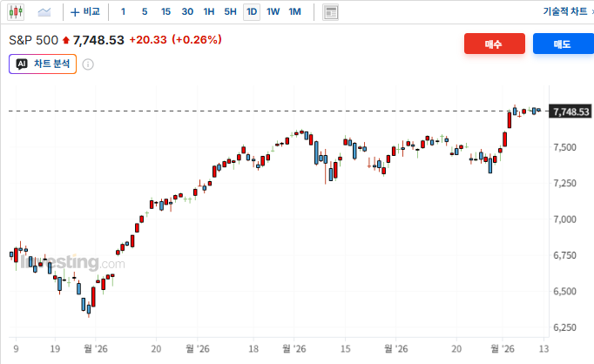Image resolution: width=594 pixels, height=364 pixels.
Task: Click the date label 18 on time axis
Action: 253,348
